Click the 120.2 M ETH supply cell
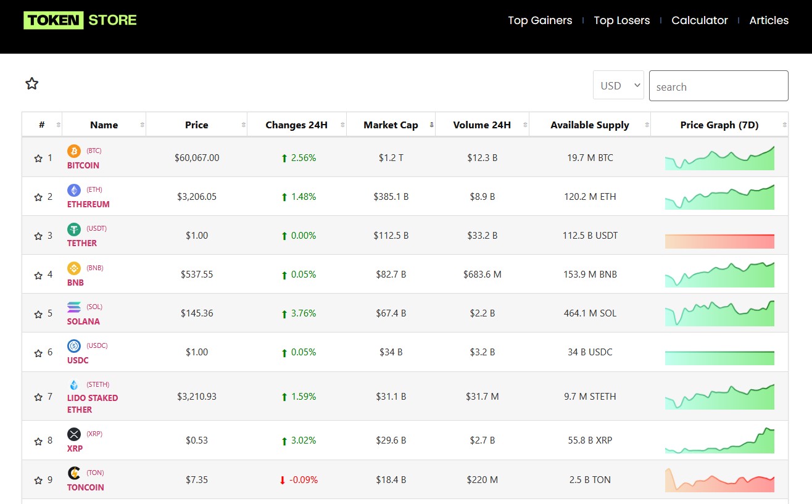This screenshot has height=504, width=812. [590, 197]
